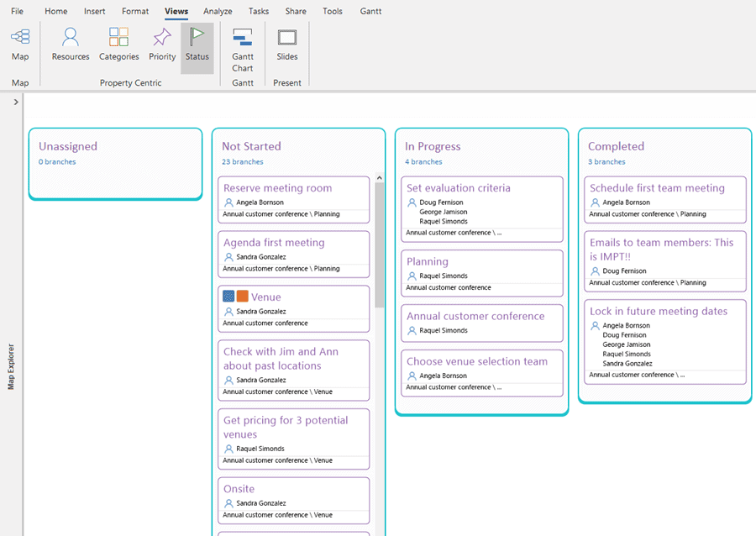
Task: Click person icon on Planning card
Action: 412,276
